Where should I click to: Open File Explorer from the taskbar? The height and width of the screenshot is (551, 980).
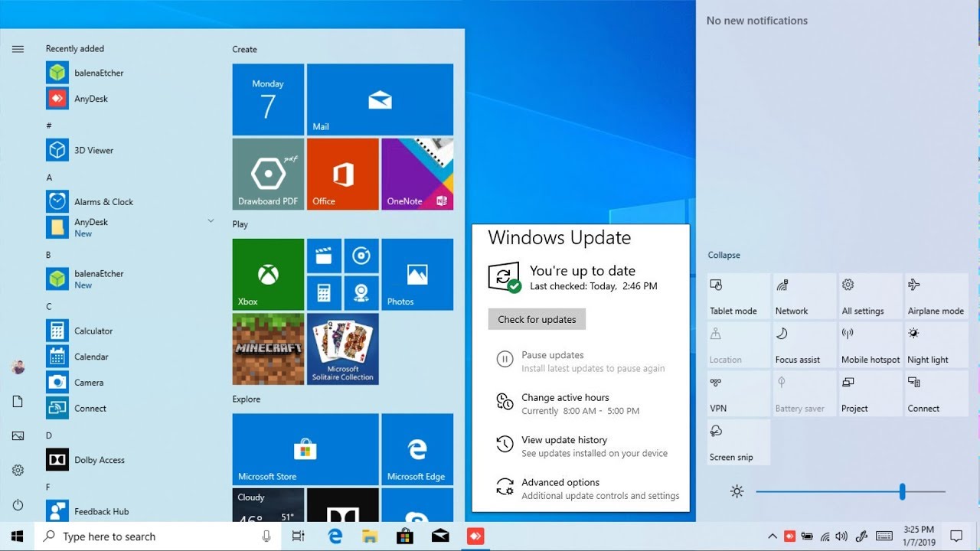click(370, 536)
